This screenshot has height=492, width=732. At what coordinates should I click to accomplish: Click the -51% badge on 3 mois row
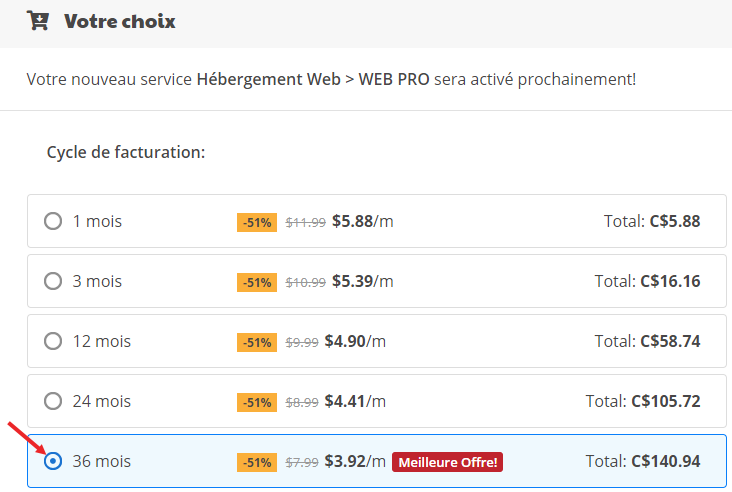(256, 282)
